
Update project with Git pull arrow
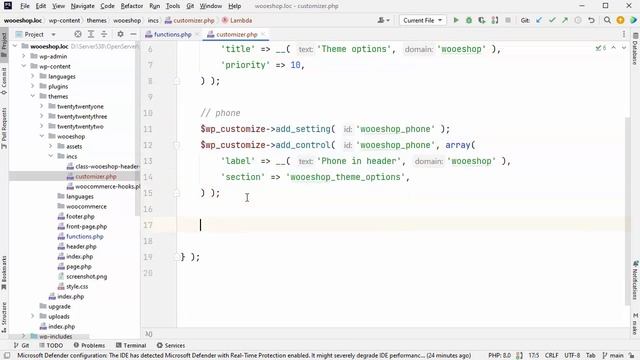point(539,20)
